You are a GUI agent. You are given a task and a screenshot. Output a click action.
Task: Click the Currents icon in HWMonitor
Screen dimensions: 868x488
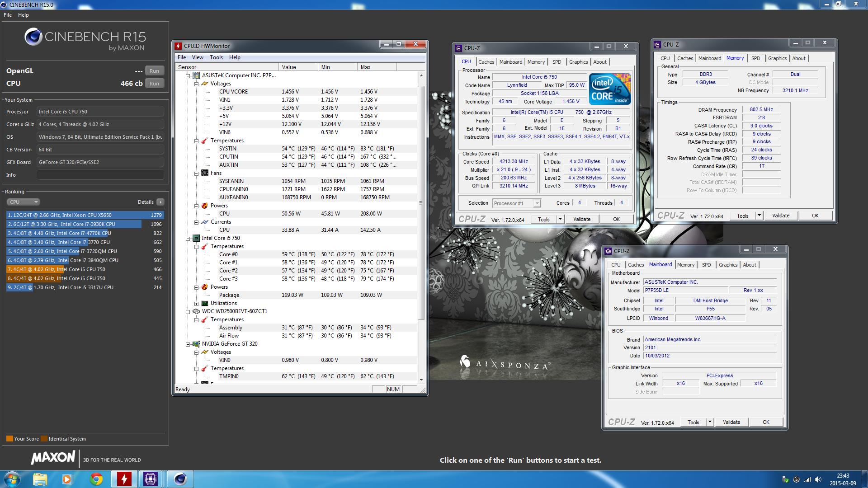[205, 222]
